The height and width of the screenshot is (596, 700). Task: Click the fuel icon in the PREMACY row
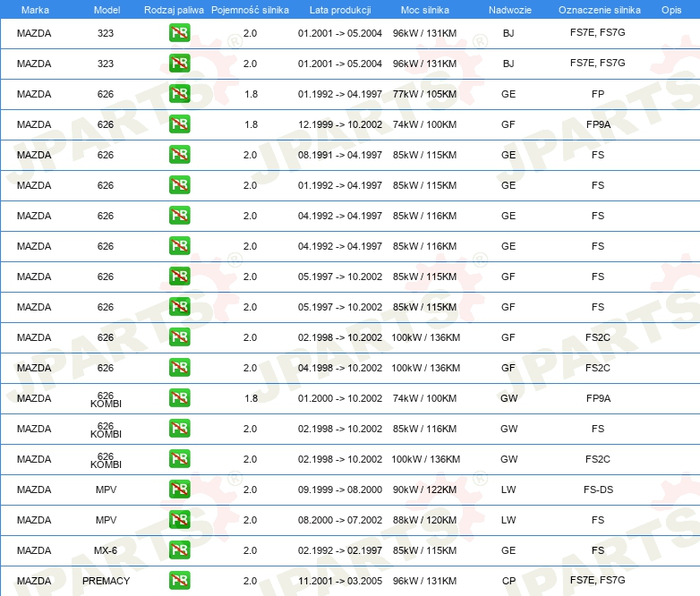[179, 581]
